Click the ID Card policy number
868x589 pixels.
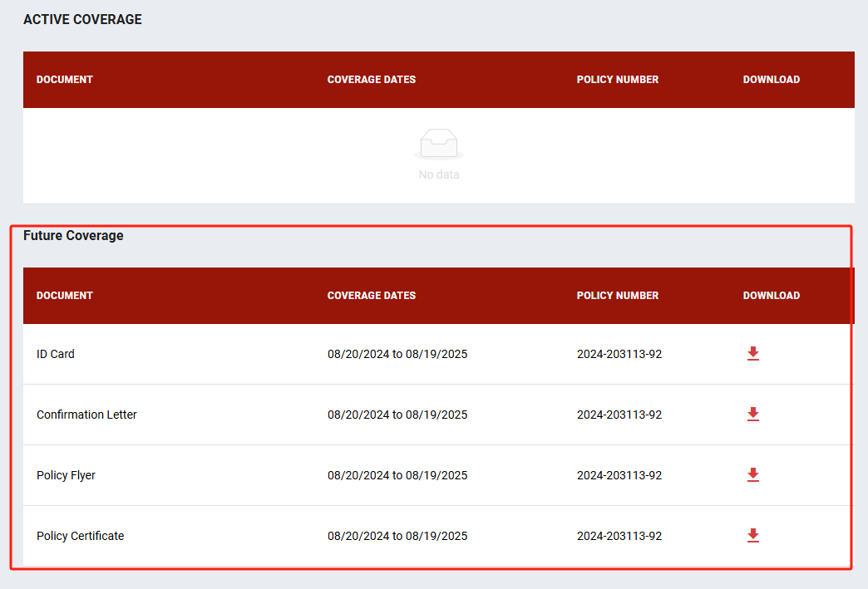[x=619, y=354]
